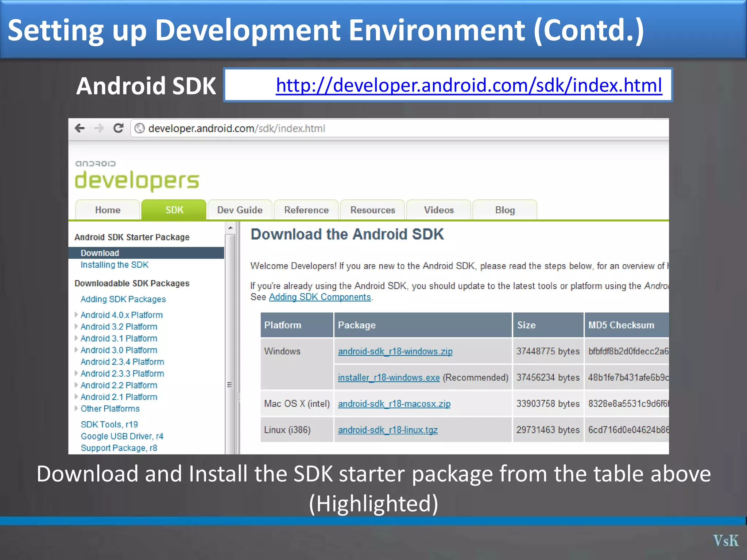
Task: Click the globe icon in address bar
Action: point(139,128)
